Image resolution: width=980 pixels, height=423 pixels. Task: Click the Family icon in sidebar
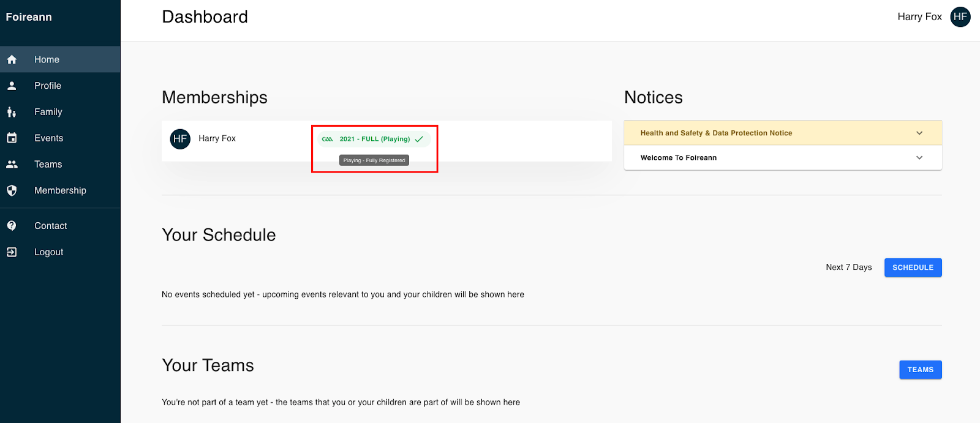coord(12,112)
